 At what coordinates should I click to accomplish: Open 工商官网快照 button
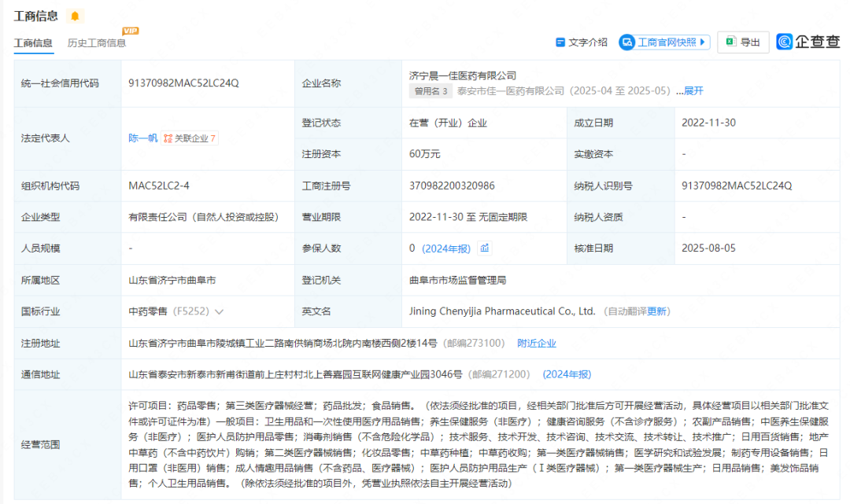[664, 42]
